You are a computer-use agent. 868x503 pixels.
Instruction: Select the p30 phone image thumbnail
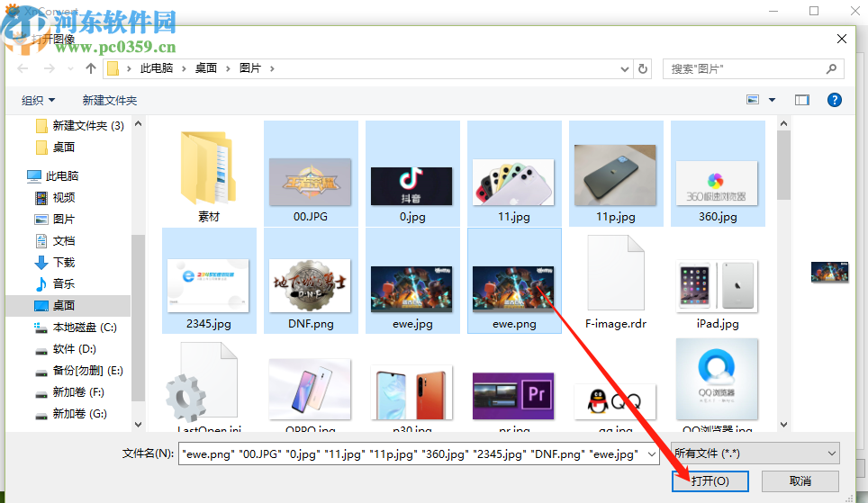pyautogui.click(x=411, y=392)
